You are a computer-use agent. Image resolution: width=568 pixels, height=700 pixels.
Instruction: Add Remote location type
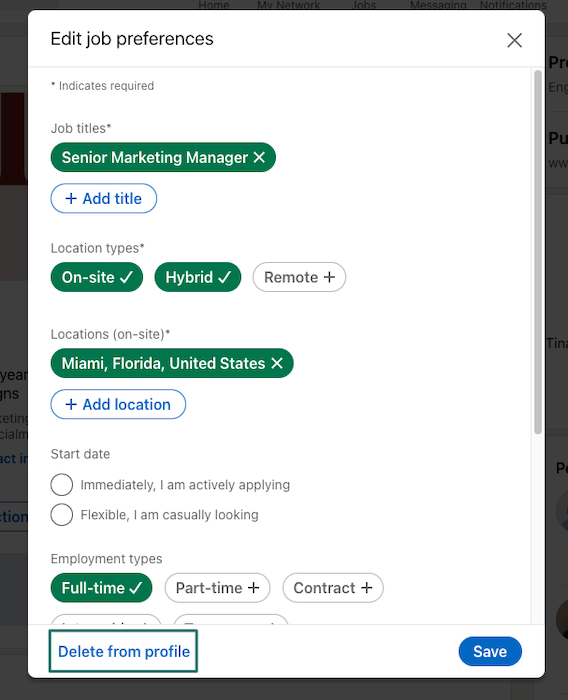point(299,277)
